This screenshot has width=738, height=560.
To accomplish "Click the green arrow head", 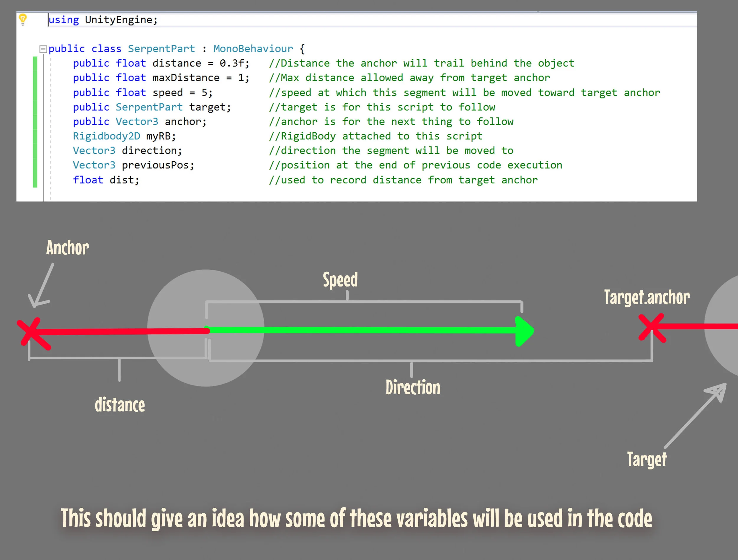I will pyautogui.click(x=524, y=331).
